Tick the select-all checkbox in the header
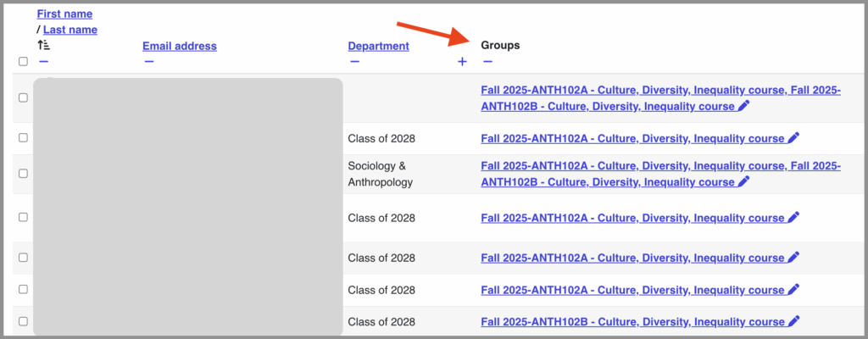This screenshot has height=339, width=868. click(23, 62)
